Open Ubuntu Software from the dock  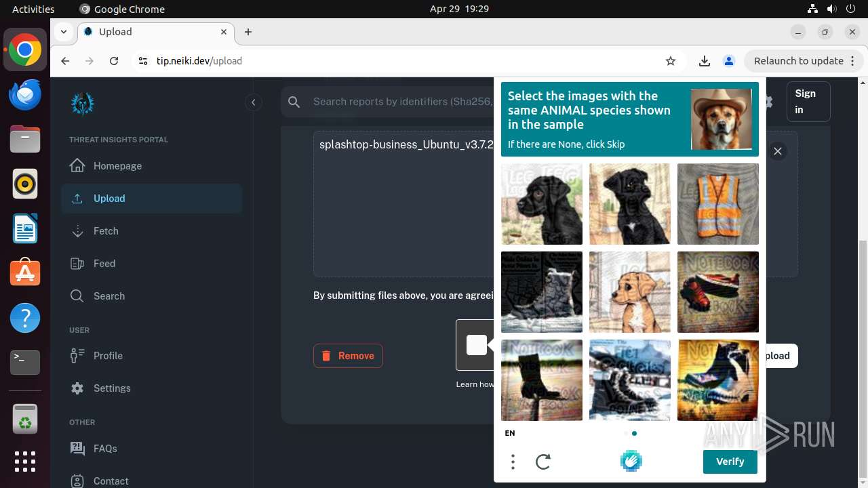pyautogui.click(x=25, y=273)
